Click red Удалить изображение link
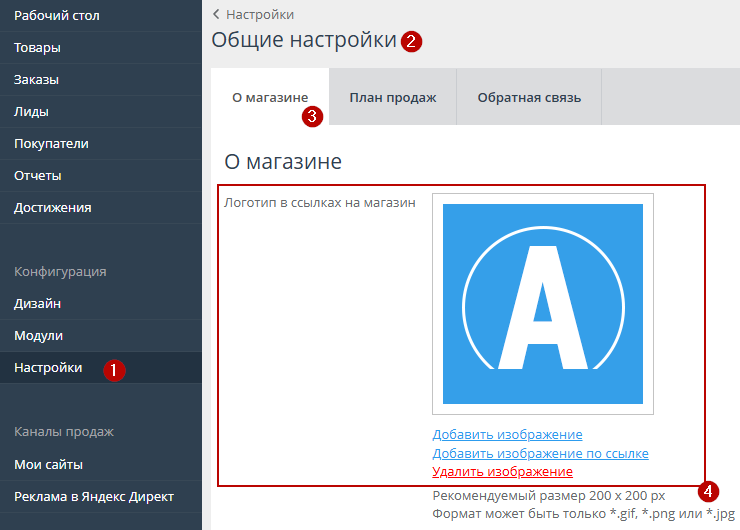Screen dimensions: 740x530 click(502, 471)
